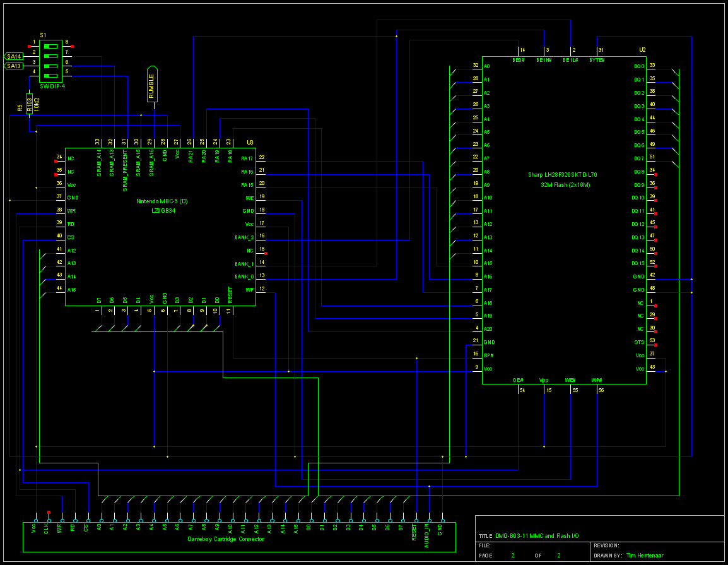Click the WP# pin label on U2
Screen dimensions: 728x565
coord(597,380)
